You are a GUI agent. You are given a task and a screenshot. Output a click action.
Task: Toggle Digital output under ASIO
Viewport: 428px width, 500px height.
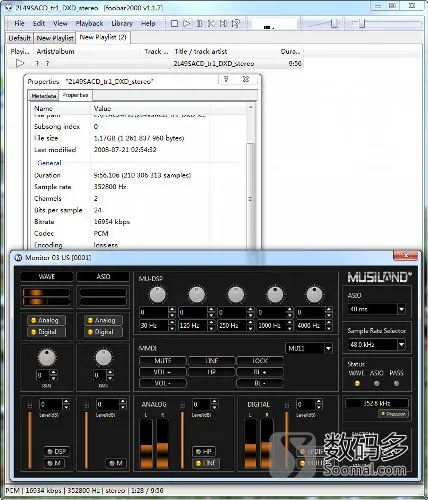coord(103,332)
